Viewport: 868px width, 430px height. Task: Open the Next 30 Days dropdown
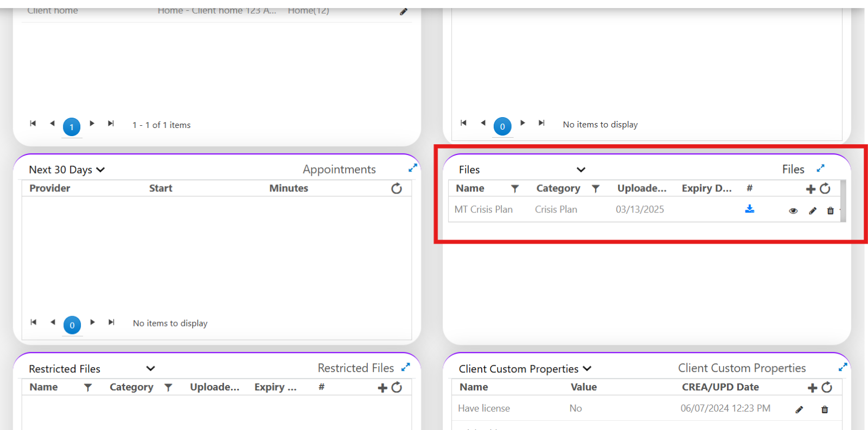pos(66,170)
